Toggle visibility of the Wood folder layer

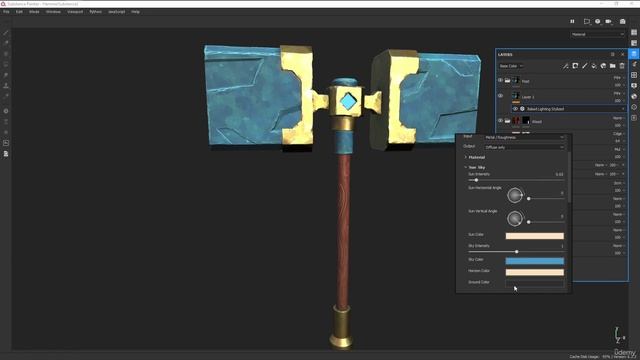coord(500,121)
